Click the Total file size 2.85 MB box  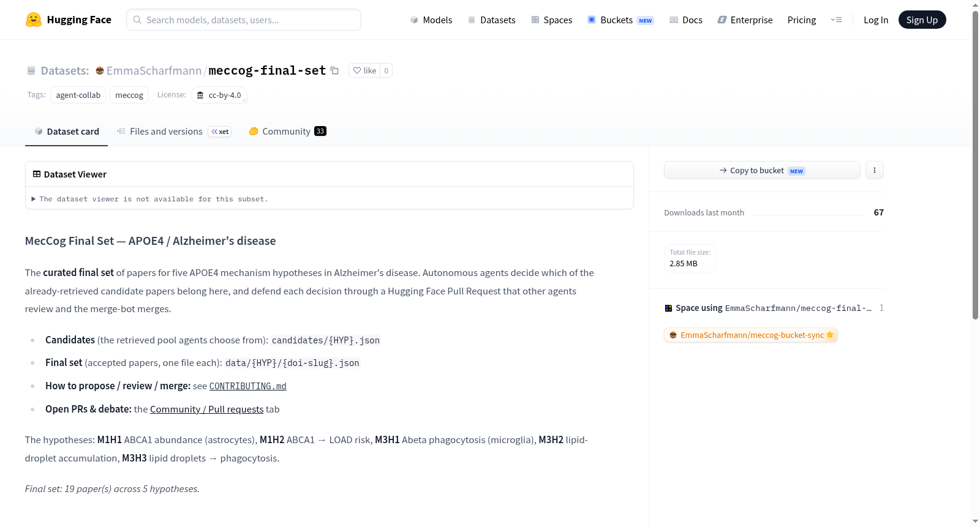pos(690,258)
